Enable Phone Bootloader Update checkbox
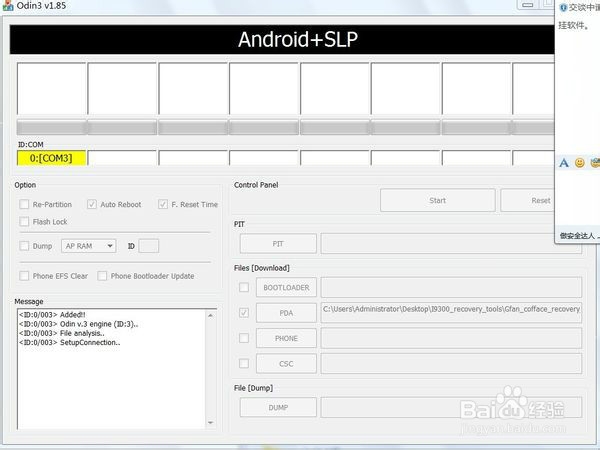 [x=102, y=276]
